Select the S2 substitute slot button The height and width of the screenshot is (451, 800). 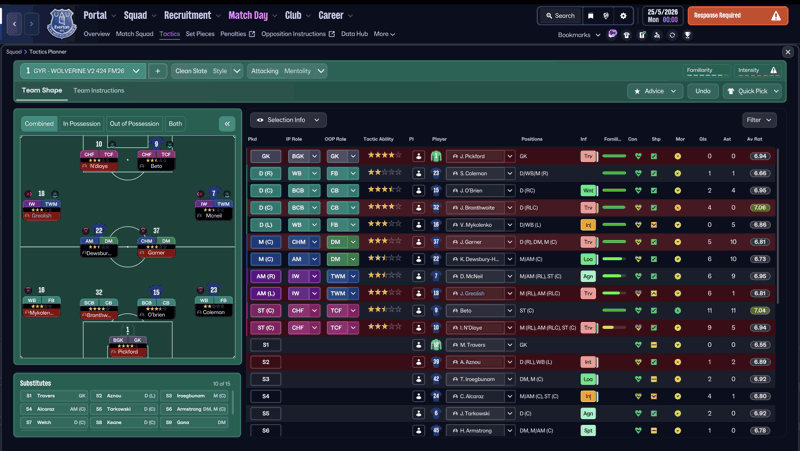pyautogui.click(x=265, y=362)
